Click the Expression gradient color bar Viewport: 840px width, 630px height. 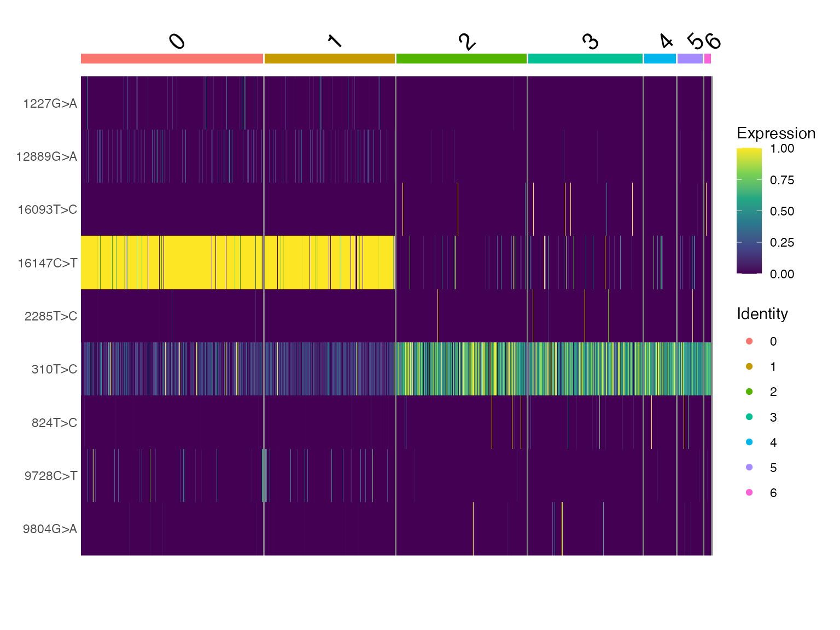(749, 211)
